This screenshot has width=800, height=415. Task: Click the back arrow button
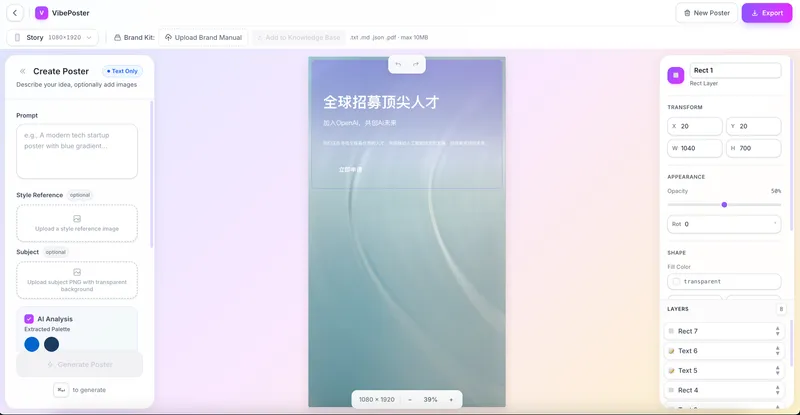(x=15, y=13)
